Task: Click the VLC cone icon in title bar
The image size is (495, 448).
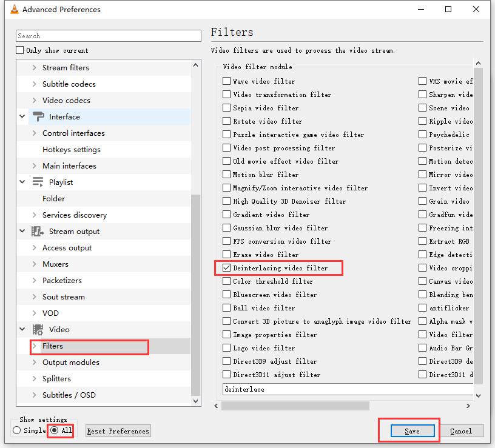Action: [x=11, y=9]
